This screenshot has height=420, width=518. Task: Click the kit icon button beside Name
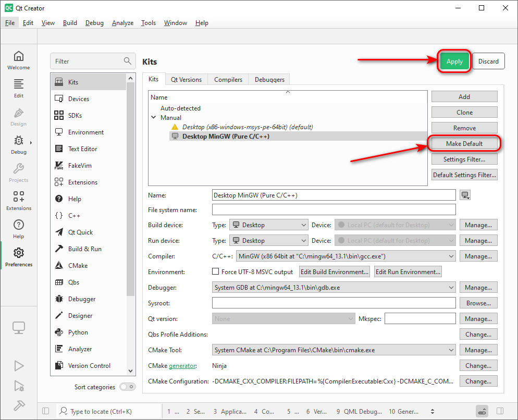465,195
